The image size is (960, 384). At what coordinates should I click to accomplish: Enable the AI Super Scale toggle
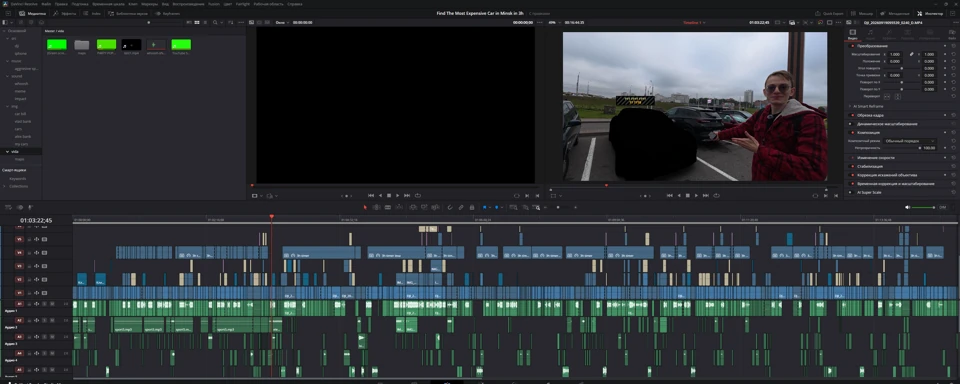coord(852,192)
